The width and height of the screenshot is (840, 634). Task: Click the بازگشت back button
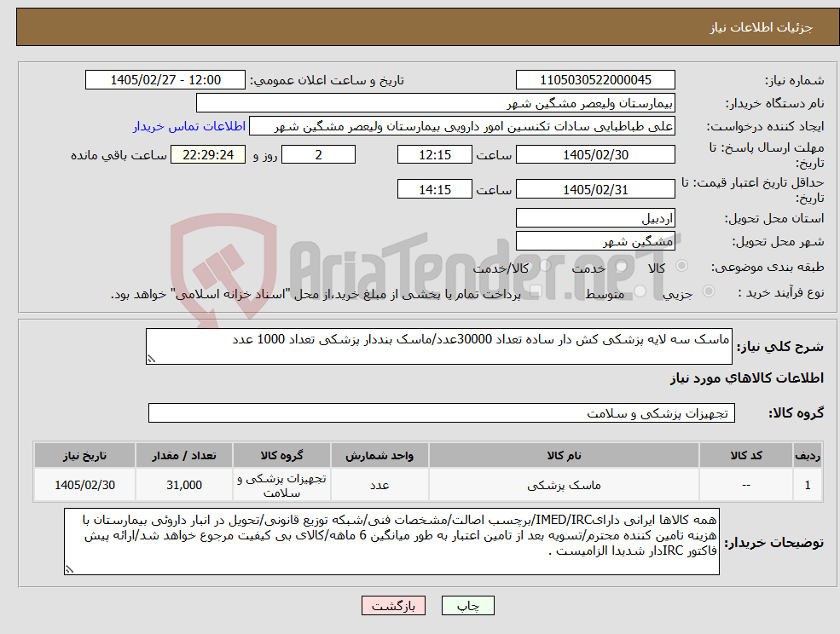393,606
